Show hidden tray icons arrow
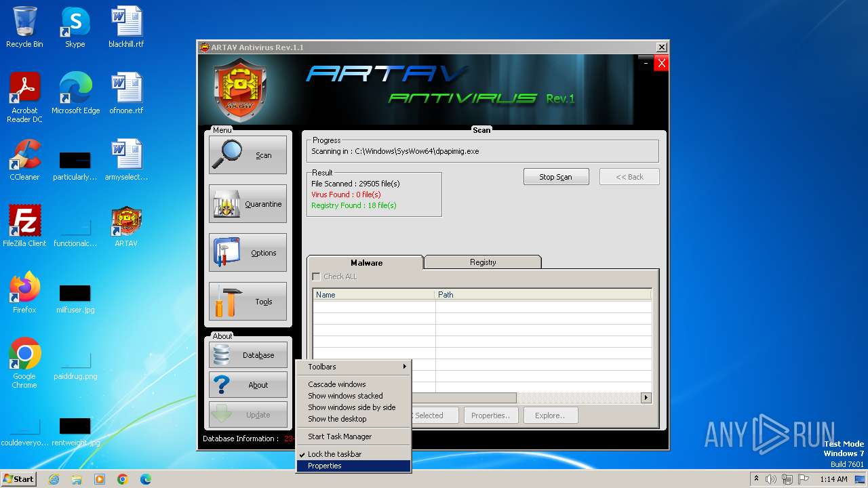This screenshot has width=868, height=488. (x=756, y=479)
